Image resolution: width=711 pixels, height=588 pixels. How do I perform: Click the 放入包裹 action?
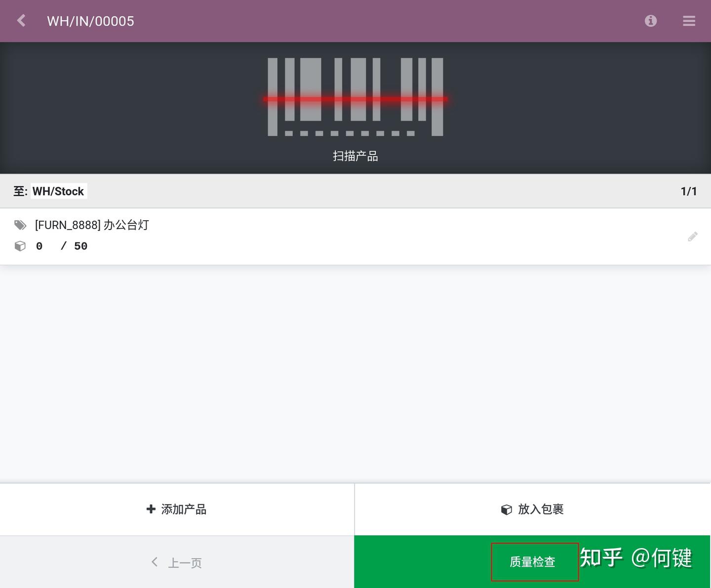click(542, 509)
